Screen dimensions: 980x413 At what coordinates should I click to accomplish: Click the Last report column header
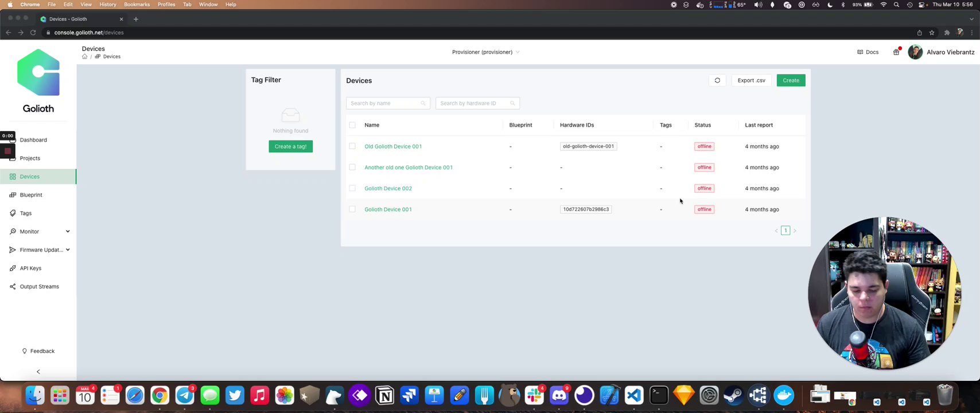point(759,125)
